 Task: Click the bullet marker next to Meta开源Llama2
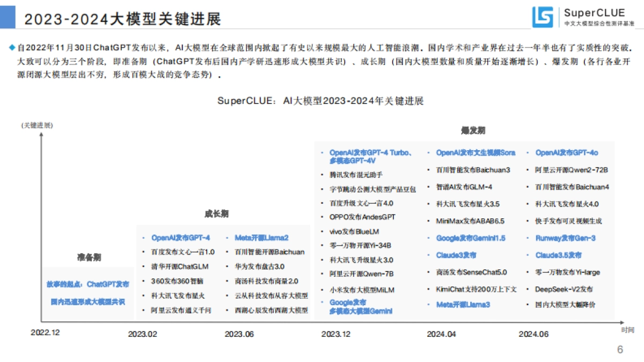226,237
